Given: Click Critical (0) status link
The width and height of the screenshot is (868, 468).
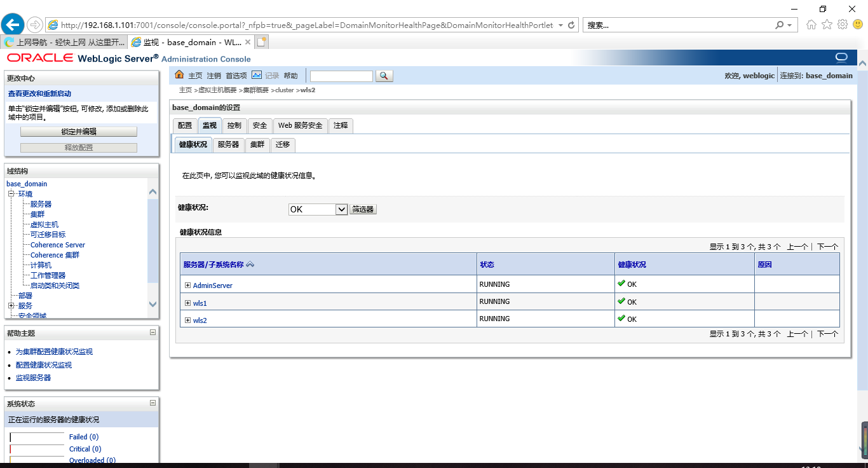Looking at the screenshot, I should pyautogui.click(x=85, y=449).
